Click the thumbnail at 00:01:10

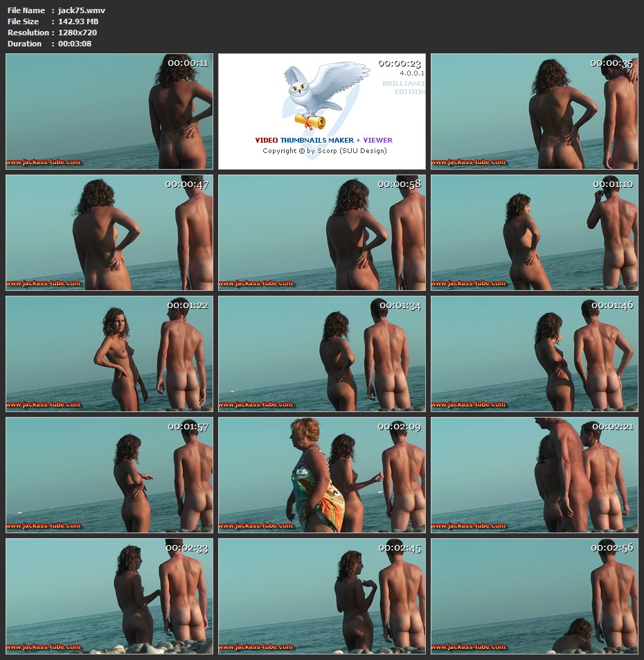534,232
